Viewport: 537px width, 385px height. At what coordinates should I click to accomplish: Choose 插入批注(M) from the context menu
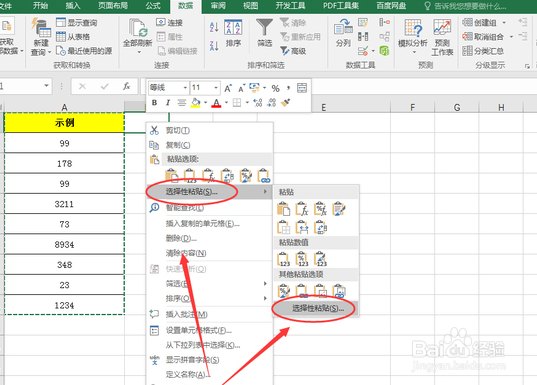point(210,314)
